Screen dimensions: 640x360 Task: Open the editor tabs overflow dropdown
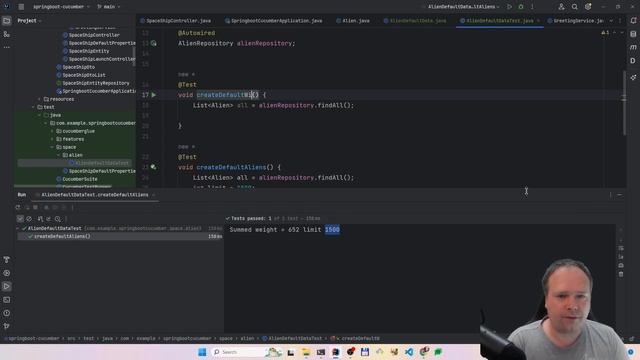coord(611,20)
